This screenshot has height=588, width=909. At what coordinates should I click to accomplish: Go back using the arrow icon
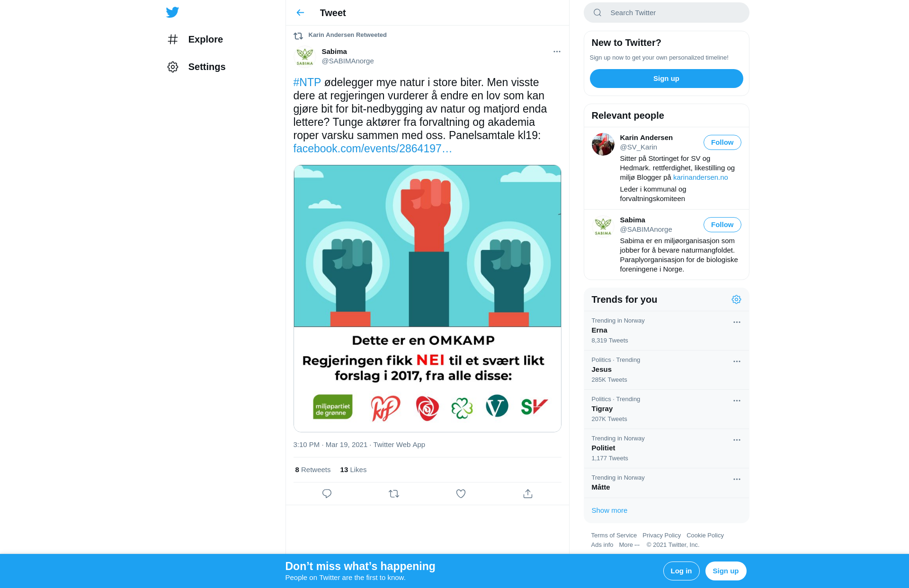[x=300, y=13]
